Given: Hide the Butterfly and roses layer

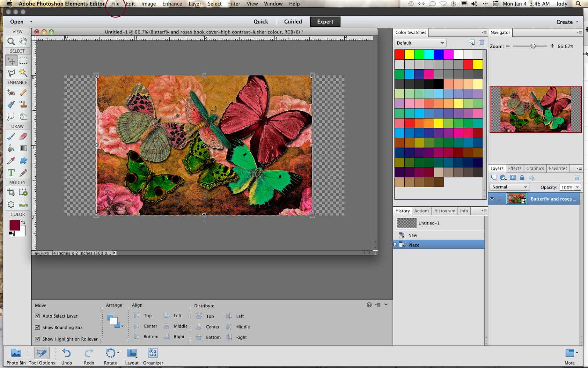Looking at the screenshot, I should [x=492, y=199].
